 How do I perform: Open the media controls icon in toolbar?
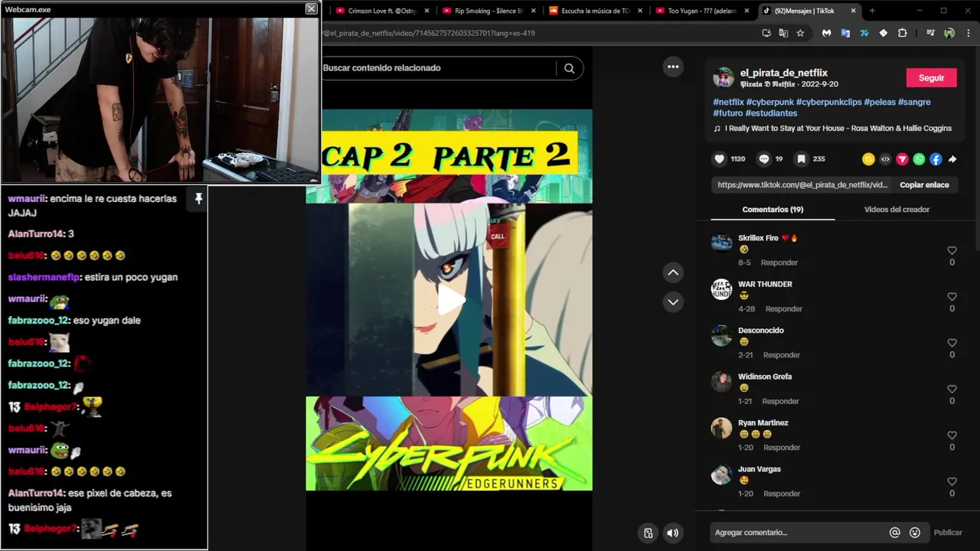click(x=930, y=33)
